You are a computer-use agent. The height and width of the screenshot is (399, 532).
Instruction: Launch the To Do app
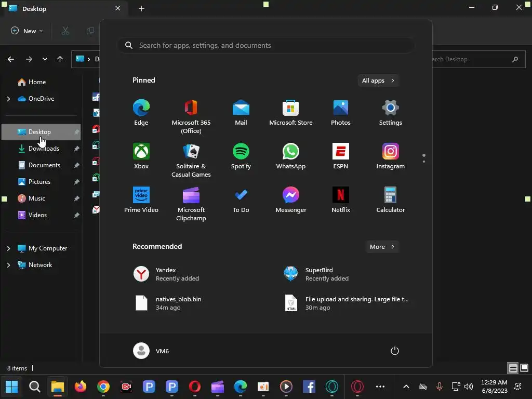point(241,200)
